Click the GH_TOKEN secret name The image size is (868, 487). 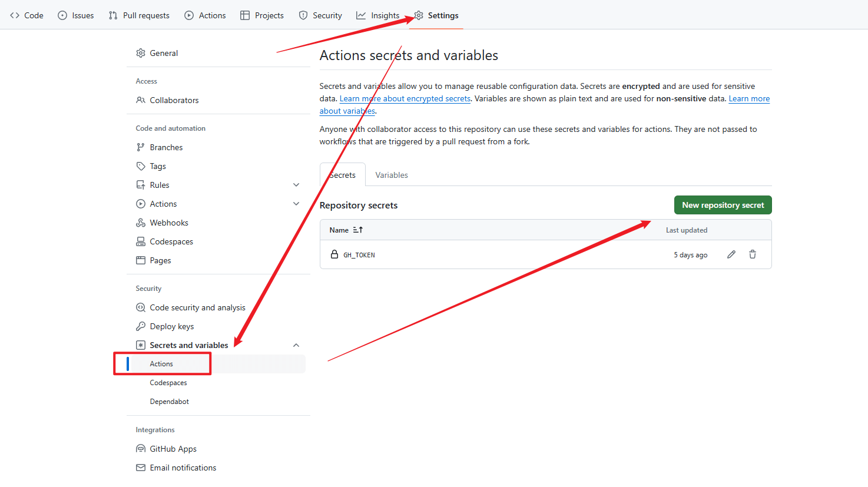(359, 255)
